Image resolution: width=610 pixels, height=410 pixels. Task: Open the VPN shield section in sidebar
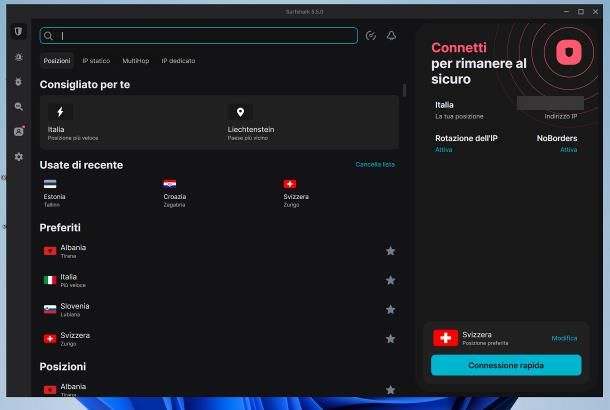pyautogui.click(x=18, y=32)
